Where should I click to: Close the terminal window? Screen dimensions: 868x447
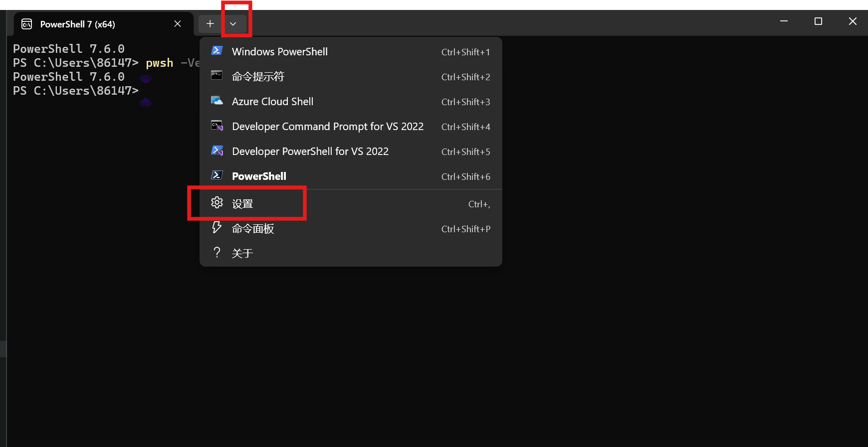tap(853, 21)
